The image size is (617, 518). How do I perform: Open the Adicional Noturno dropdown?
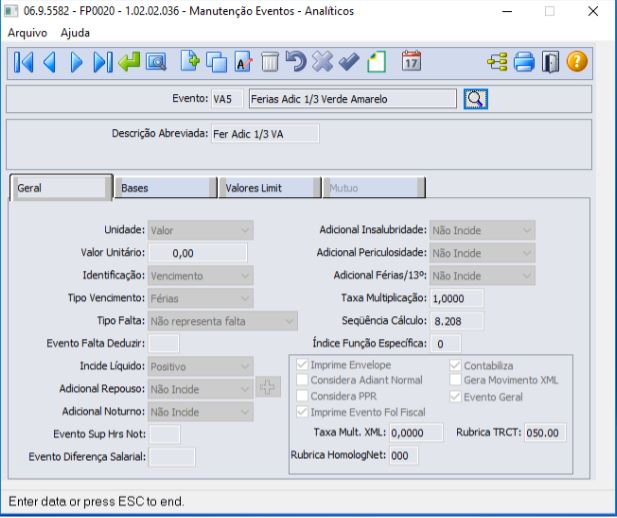click(x=200, y=412)
